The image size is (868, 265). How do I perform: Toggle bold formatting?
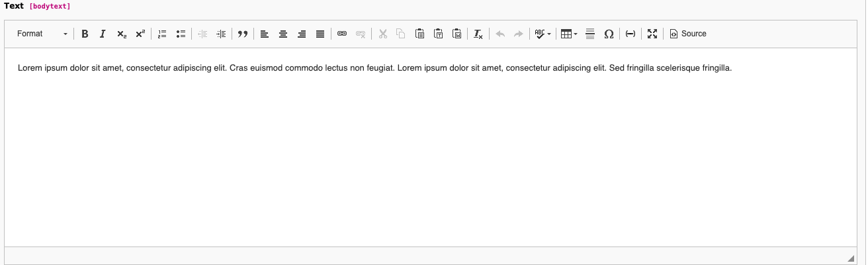pyautogui.click(x=85, y=34)
